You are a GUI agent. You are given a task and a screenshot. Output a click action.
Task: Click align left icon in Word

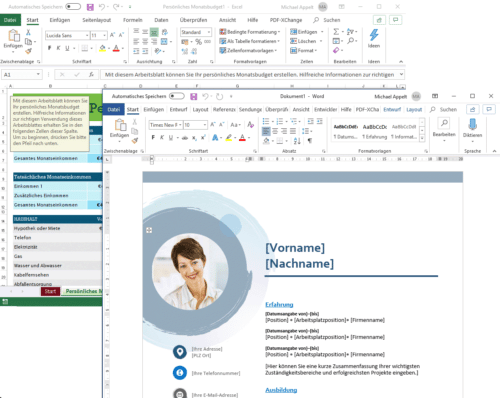(266, 131)
